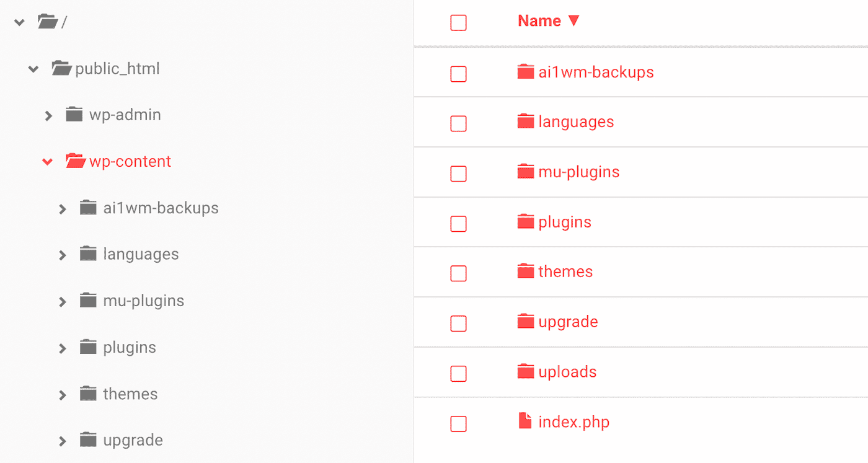Click the ai1wm-backups folder icon in the file list
The image size is (868, 463).
pyautogui.click(x=525, y=71)
